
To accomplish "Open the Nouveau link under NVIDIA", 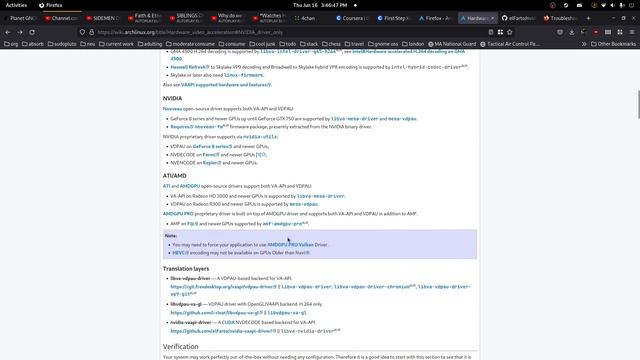I will [172, 109].
